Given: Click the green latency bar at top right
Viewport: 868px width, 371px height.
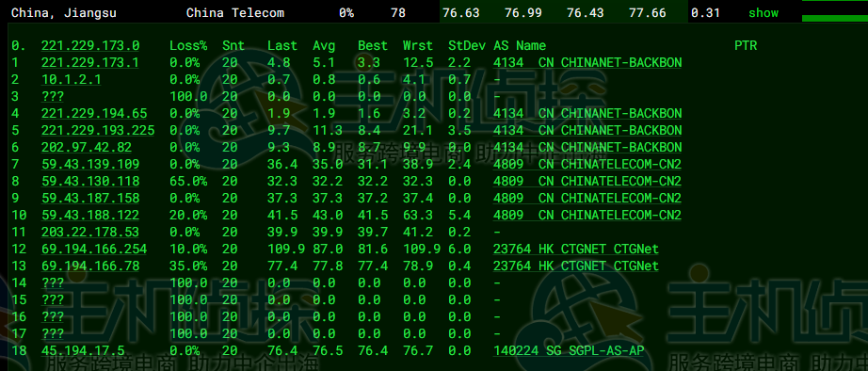Looking at the screenshot, I should (835, 18).
